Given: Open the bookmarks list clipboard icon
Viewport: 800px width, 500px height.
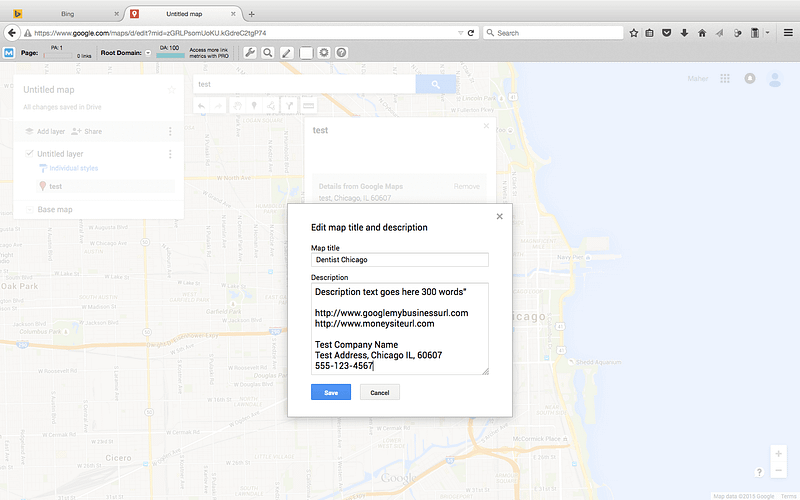Looking at the screenshot, I should coord(649,33).
